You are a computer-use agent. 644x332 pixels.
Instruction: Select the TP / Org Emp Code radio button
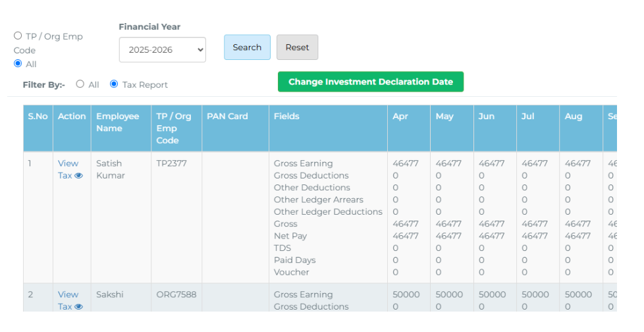tap(18, 36)
